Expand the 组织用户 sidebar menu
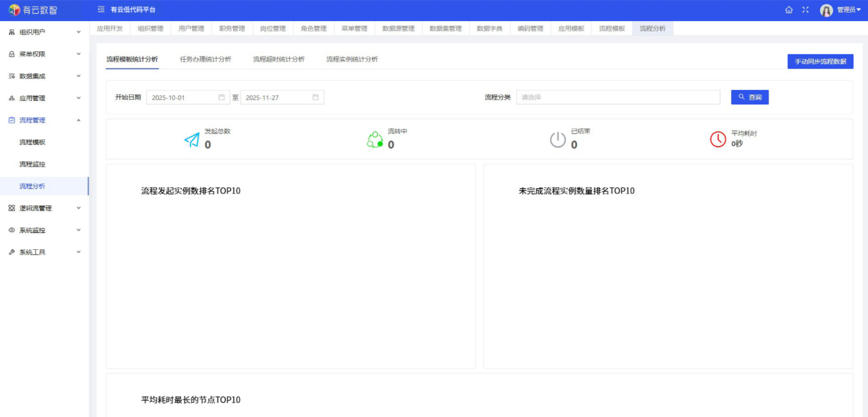Image resolution: width=868 pixels, height=417 pixels. point(44,32)
